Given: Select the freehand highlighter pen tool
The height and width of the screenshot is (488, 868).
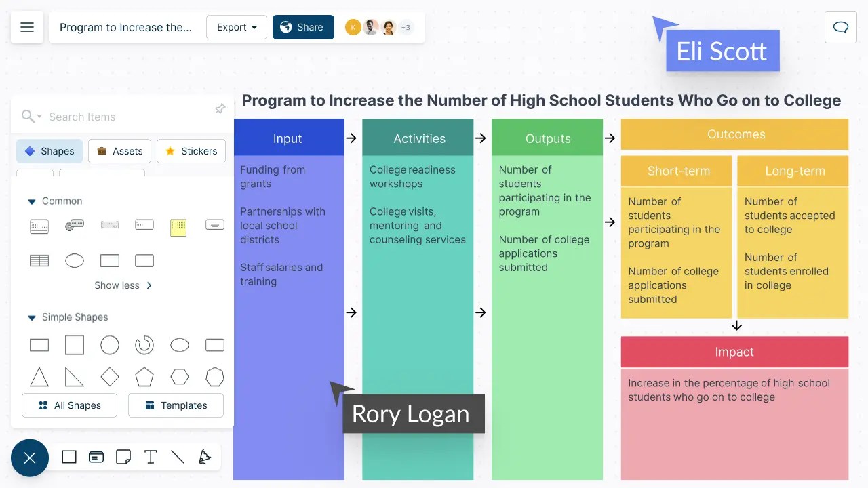Looking at the screenshot, I should tap(205, 457).
